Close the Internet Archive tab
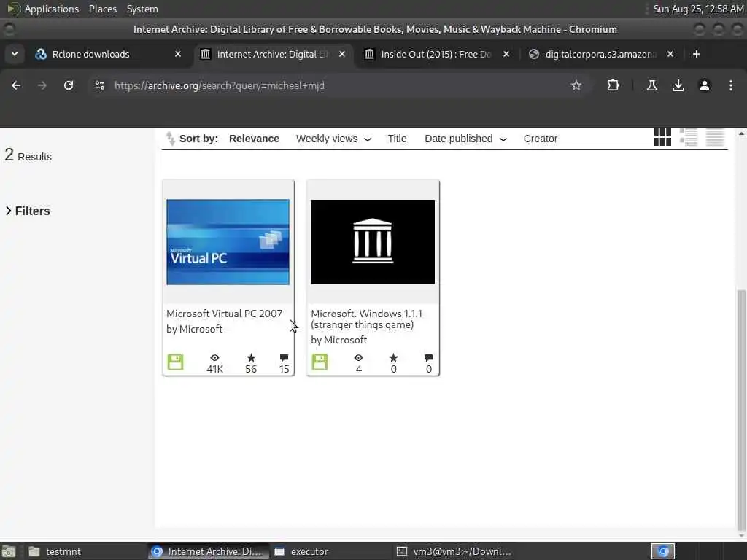The image size is (747, 560). 341,54
